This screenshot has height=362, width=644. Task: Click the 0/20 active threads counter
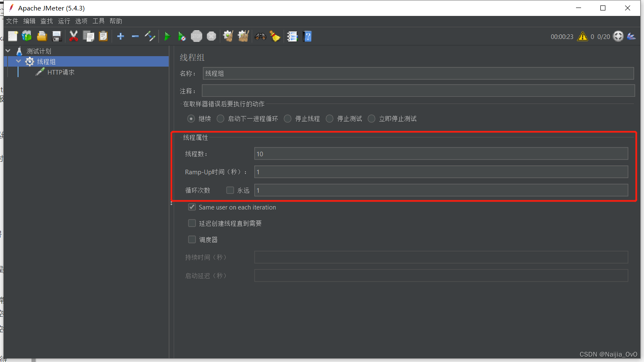click(x=604, y=37)
